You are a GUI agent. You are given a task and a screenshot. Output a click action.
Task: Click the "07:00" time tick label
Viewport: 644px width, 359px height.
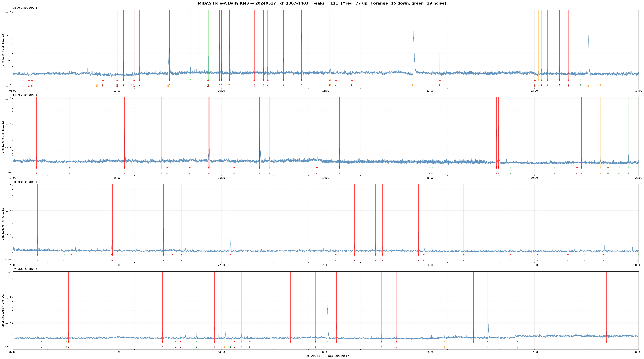click(534, 352)
